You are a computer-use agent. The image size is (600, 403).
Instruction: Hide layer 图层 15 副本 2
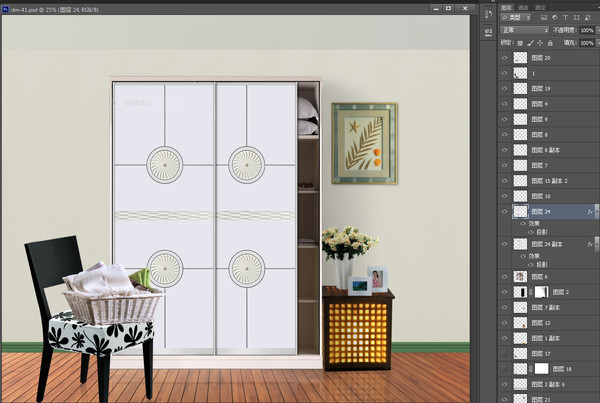(504, 181)
